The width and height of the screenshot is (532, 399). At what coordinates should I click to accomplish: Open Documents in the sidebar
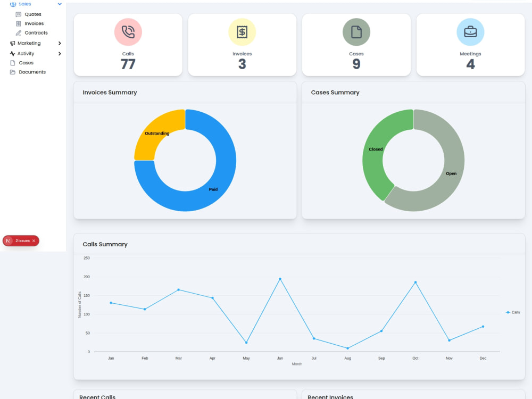(32, 72)
